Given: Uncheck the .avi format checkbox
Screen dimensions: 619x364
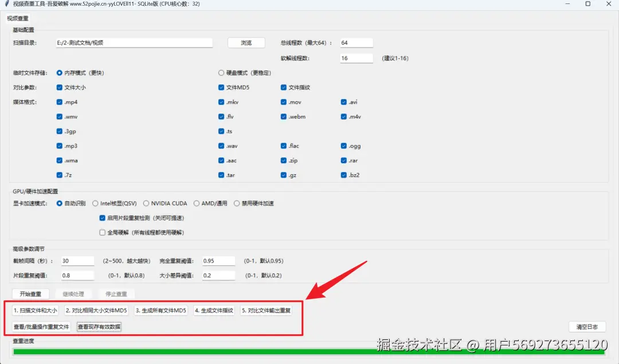Looking at the screenshot, I should pyautogui.click(x=343, y=102).
